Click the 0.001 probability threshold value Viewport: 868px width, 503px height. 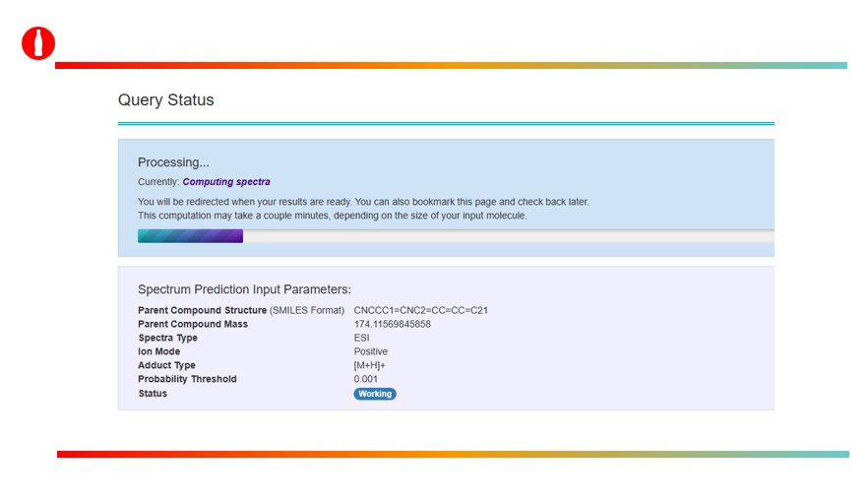point(366,379)
